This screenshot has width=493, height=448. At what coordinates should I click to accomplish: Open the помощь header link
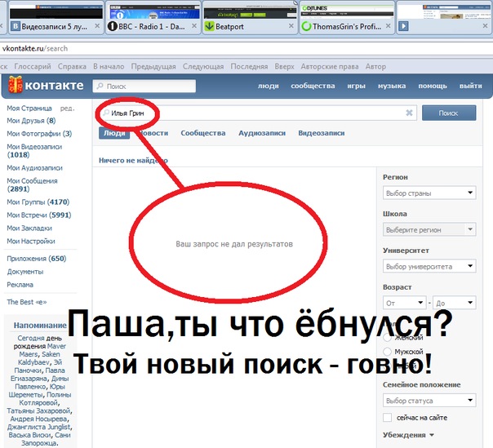433,86
